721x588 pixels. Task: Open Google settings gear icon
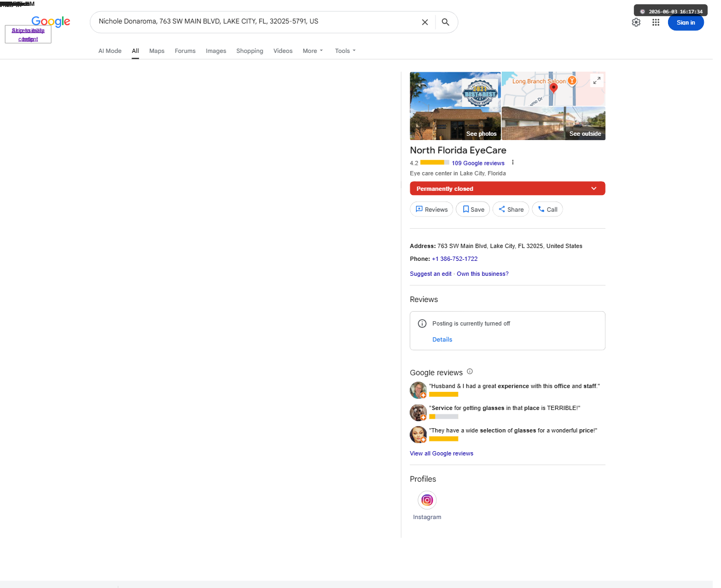[x=636, y=22]
